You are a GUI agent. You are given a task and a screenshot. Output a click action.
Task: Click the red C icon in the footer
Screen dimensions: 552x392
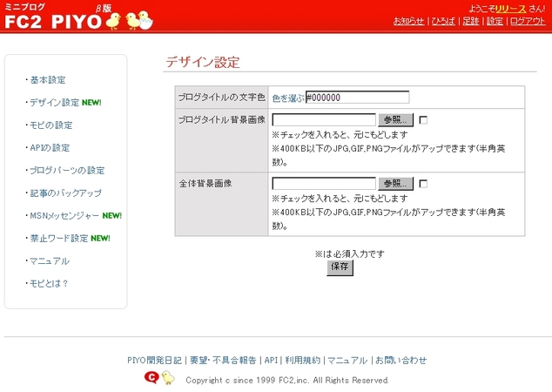[x=151, y=377]
